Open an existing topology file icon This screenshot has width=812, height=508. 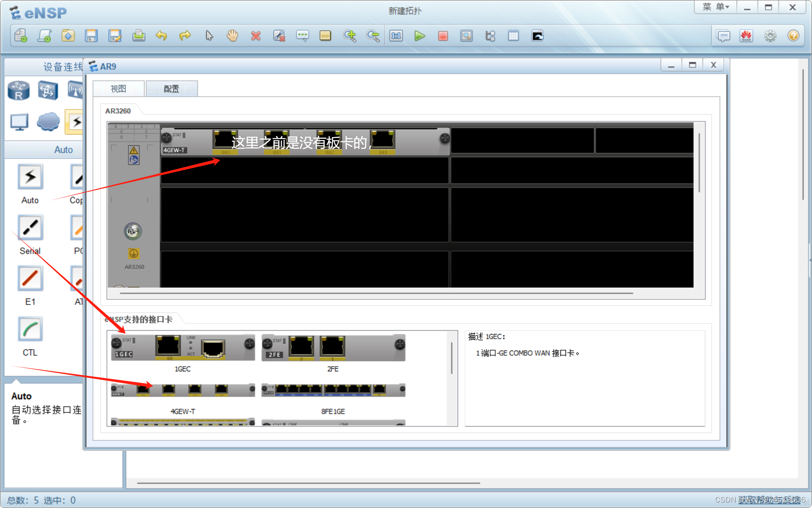pos(68,36)
